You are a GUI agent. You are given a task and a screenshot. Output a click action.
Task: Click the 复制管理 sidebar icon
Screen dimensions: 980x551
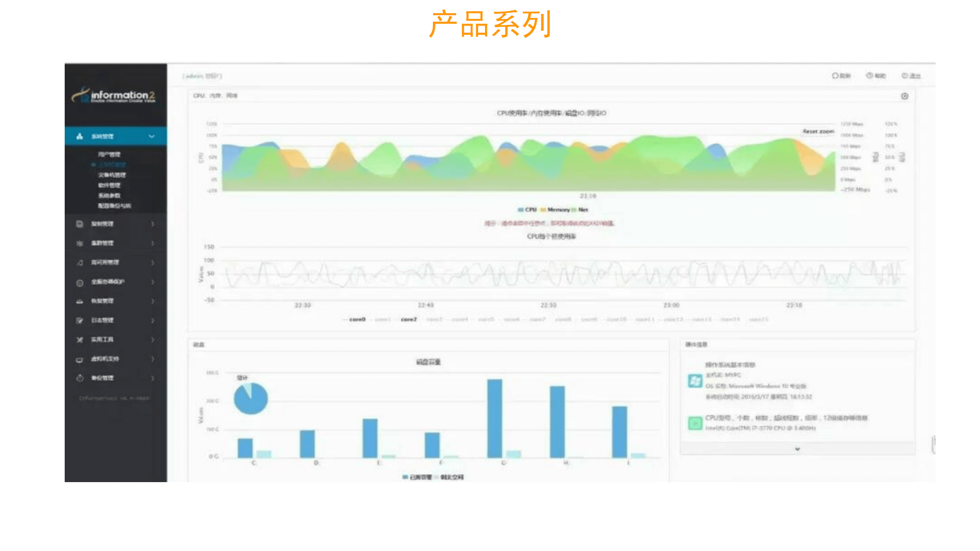click(x=79, y=224)
